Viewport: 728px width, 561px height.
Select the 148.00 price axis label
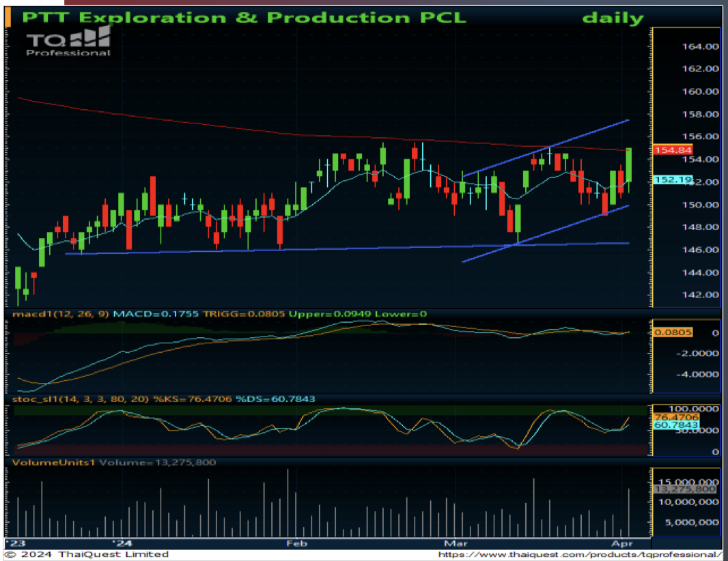[700, 227]
